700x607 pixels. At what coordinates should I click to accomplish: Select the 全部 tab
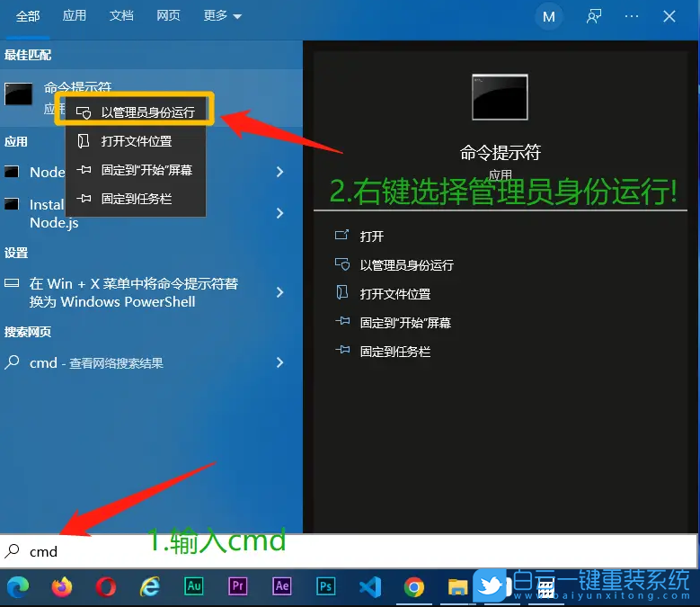coord(28,16)
